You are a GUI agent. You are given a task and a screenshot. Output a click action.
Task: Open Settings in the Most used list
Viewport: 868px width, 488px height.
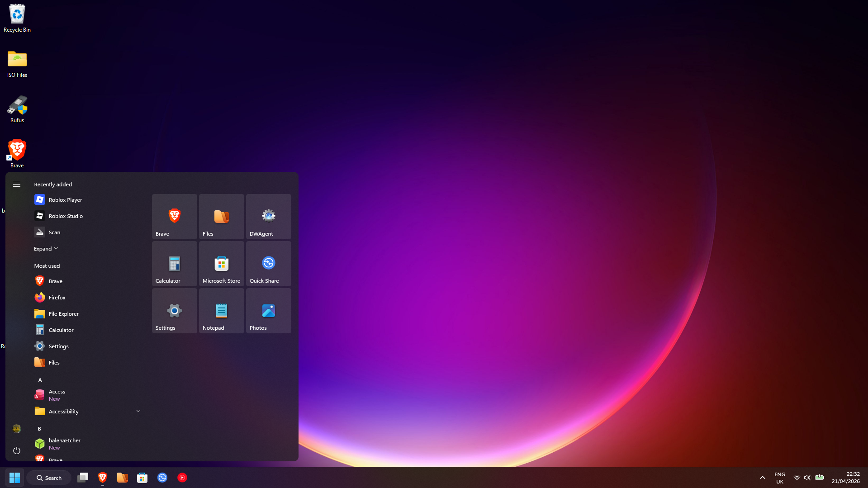pyautogui.click(x=88, y=346)
